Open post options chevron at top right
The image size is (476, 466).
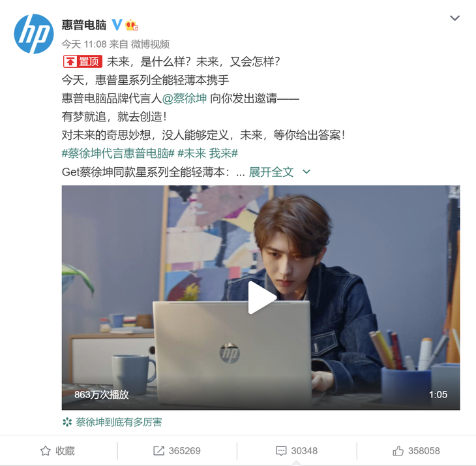454,18
